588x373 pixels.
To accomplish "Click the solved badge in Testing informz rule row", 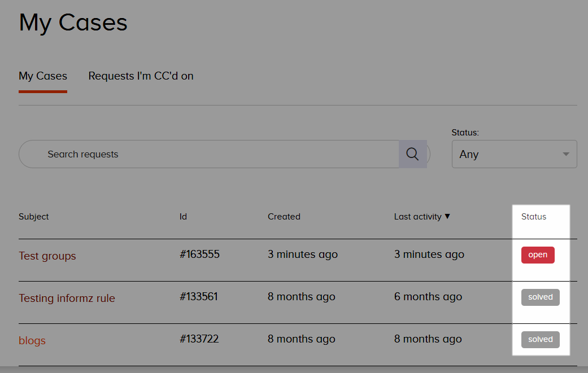I will coord(541,297).
